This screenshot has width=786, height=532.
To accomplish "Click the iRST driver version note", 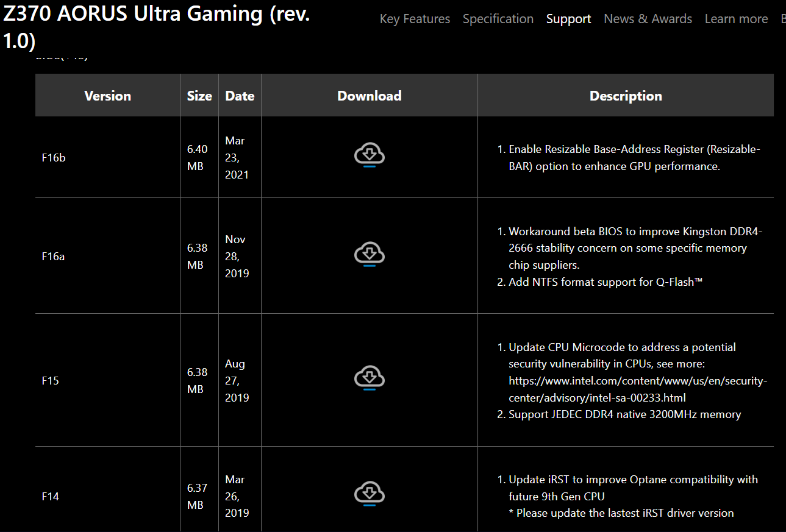I will pyautogui.click(x=621, y=513).
